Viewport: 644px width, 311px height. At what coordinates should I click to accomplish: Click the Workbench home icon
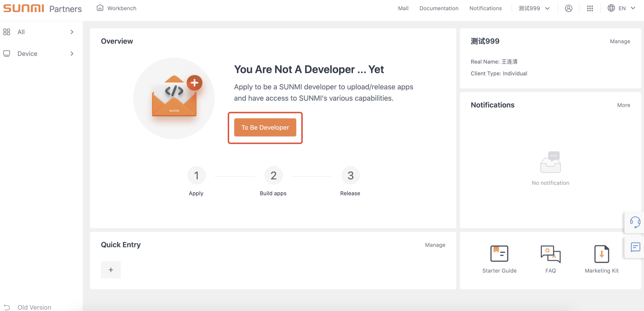pos(100,8)
